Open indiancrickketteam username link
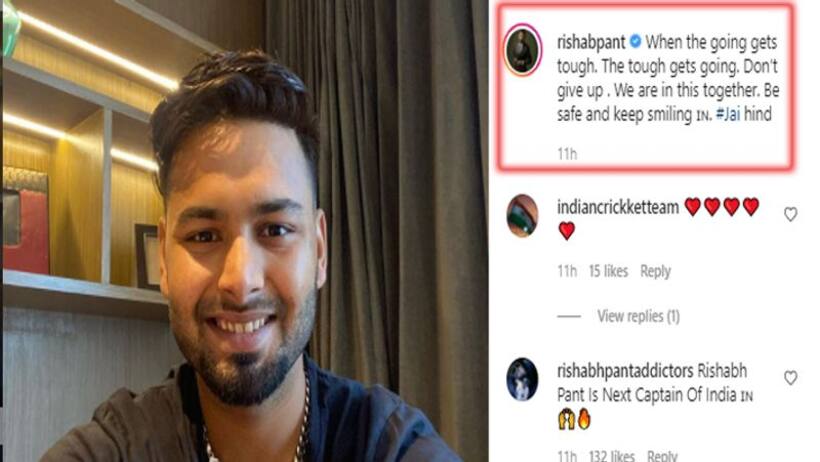 618,207
